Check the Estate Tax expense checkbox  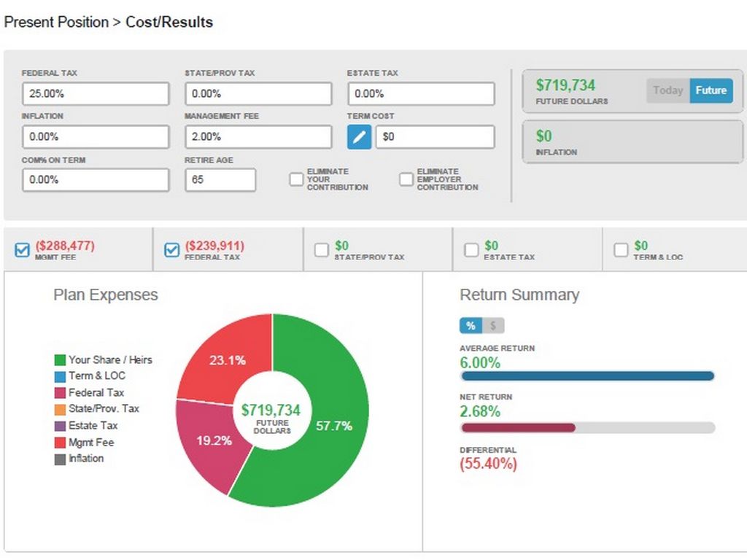471,250
